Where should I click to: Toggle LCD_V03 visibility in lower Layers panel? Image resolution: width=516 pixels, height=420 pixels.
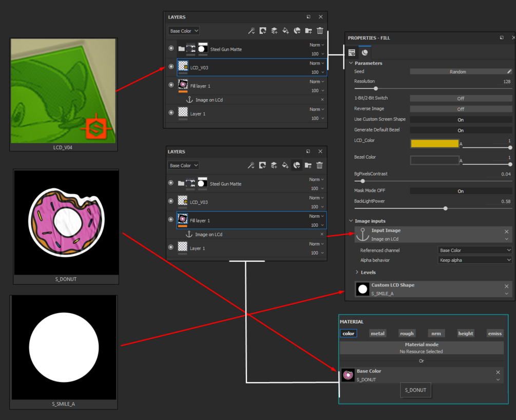click(171, 201)
